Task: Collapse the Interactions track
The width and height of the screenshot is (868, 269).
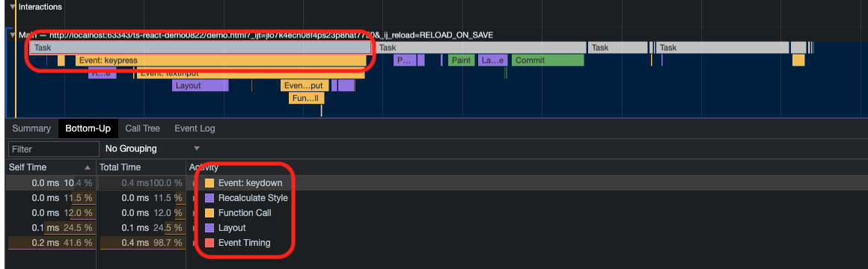Action: pos(13,7)
